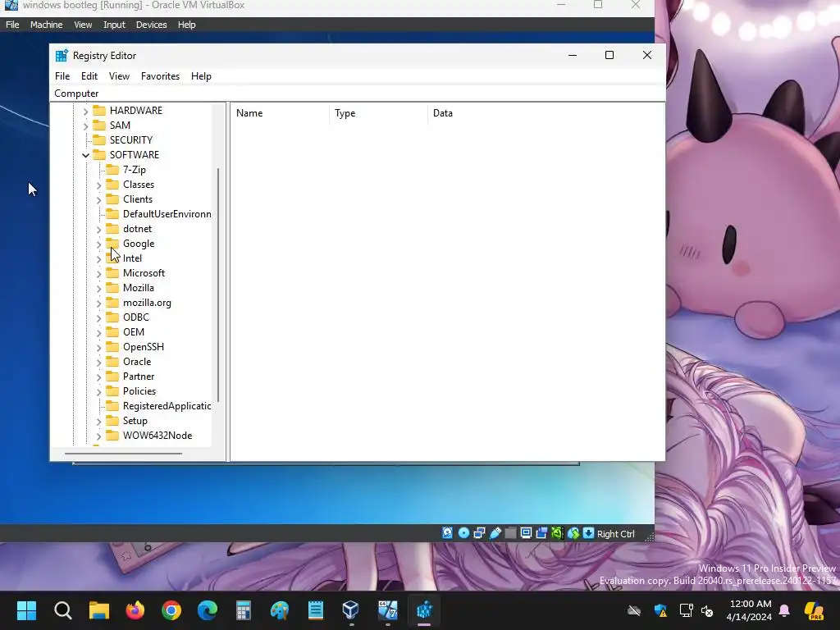Expand the Policies key
The image size is (840, 630).
point(98,392)
